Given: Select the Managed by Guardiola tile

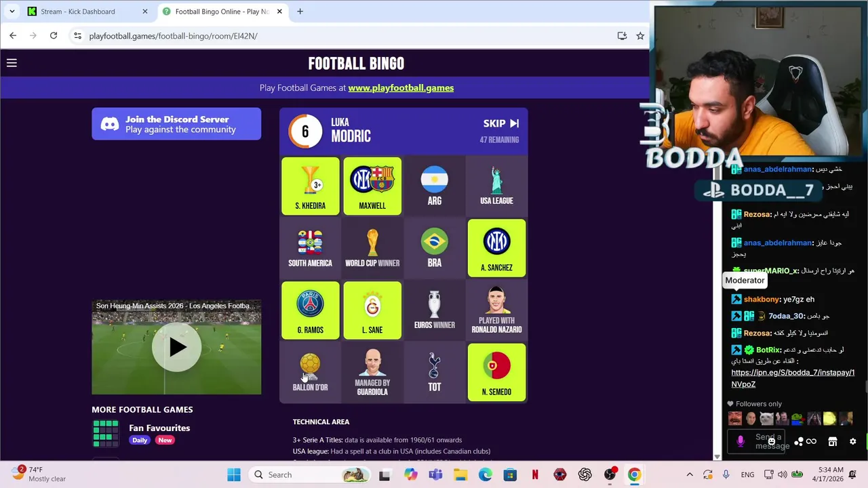Looking at the screenshot, I should (x=372, y=373).
